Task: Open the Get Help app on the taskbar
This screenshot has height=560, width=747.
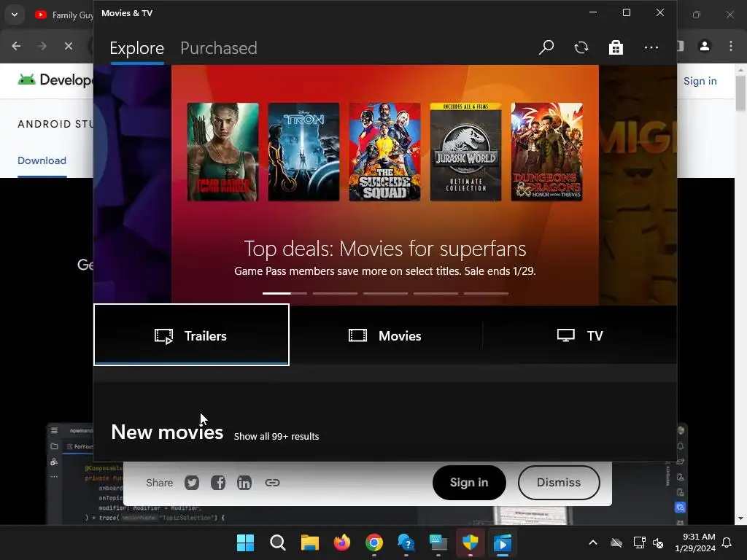Action: (406, 542)
